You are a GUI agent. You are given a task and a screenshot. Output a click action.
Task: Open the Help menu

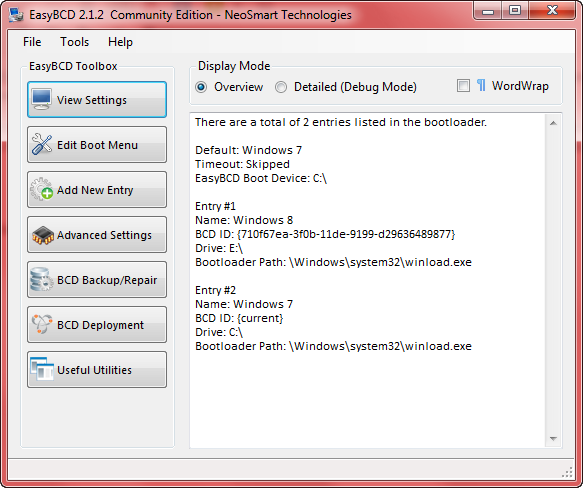tap(120, 42)
